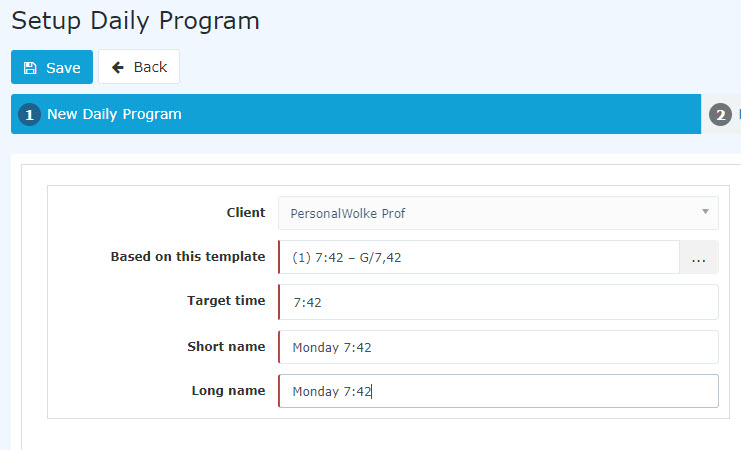Click the step 1 circle badge
This screenshot has width=741, height=450.
pyautogui.click(x=29, y=114)
